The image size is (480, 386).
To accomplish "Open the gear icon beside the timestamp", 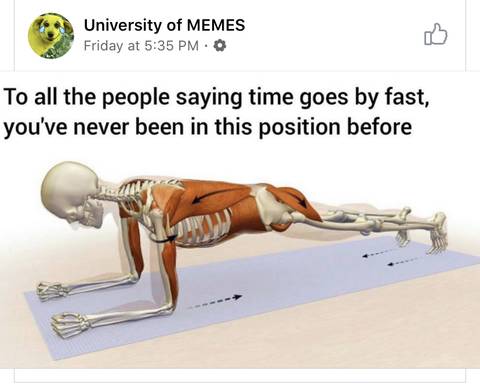I will (x=220, y=45).
